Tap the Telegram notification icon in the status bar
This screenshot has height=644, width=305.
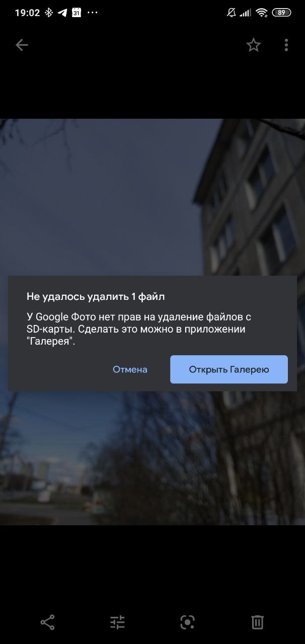click(62, 13)
